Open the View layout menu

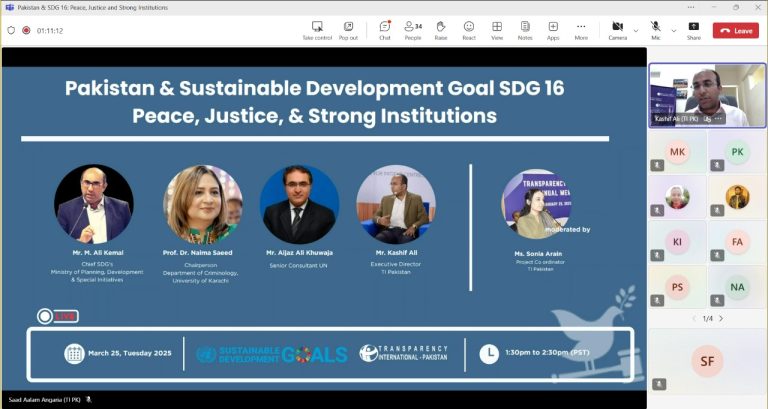[x=497, y=30]
